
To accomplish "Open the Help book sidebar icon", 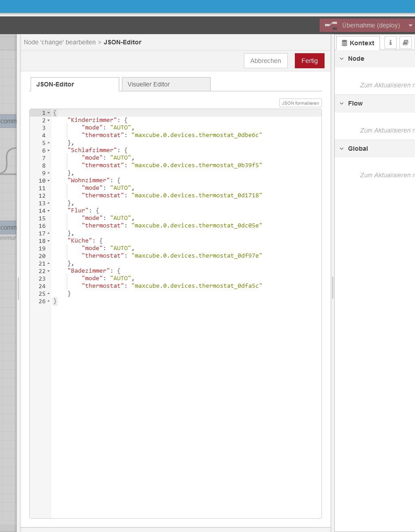I will 405,43.
